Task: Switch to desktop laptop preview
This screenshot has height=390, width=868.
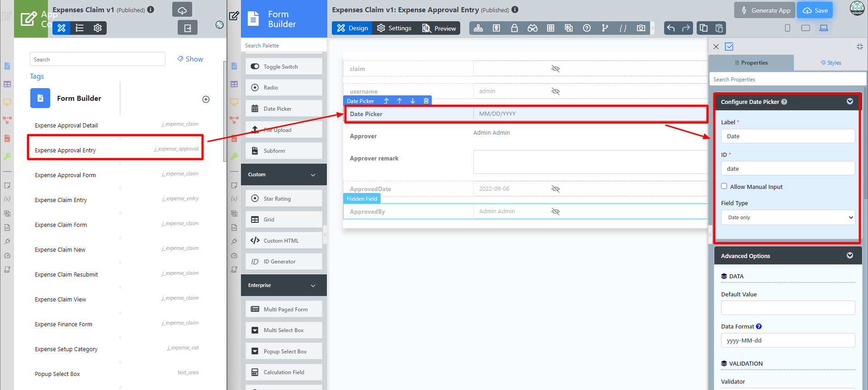Action: (x=824, y=28)
